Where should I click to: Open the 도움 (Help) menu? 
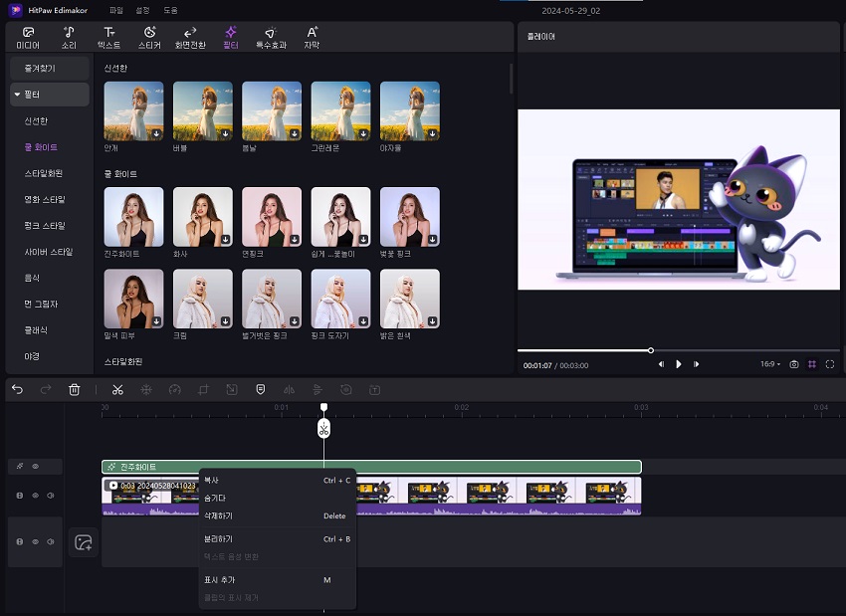tap(170, 10)
